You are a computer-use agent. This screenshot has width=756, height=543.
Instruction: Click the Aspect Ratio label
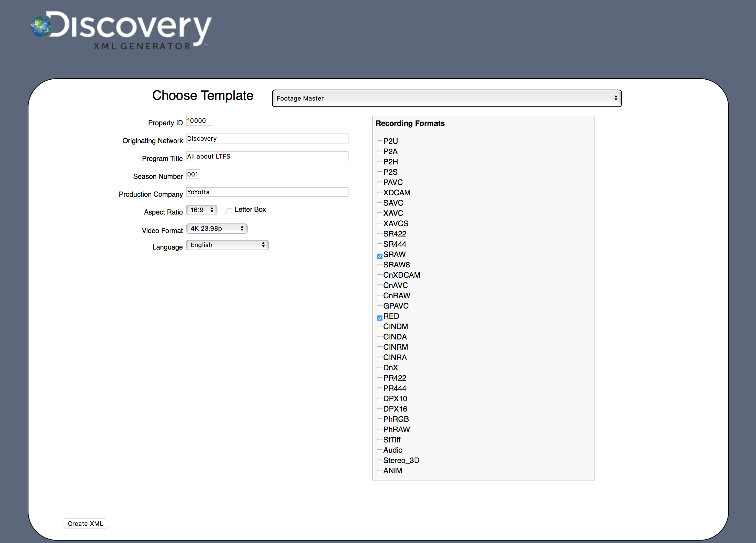[163, 212]
